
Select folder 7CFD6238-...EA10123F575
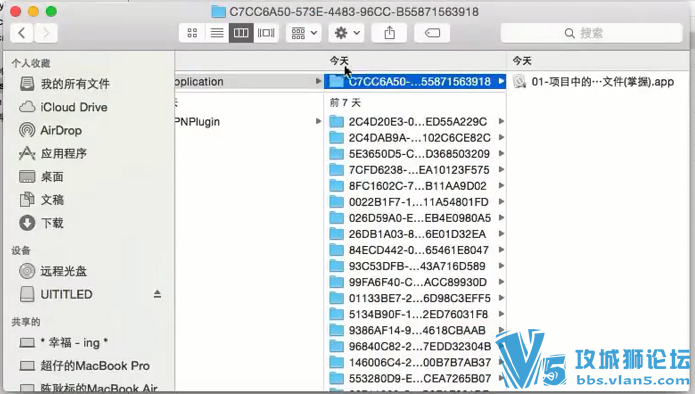[x=415, y=170]
